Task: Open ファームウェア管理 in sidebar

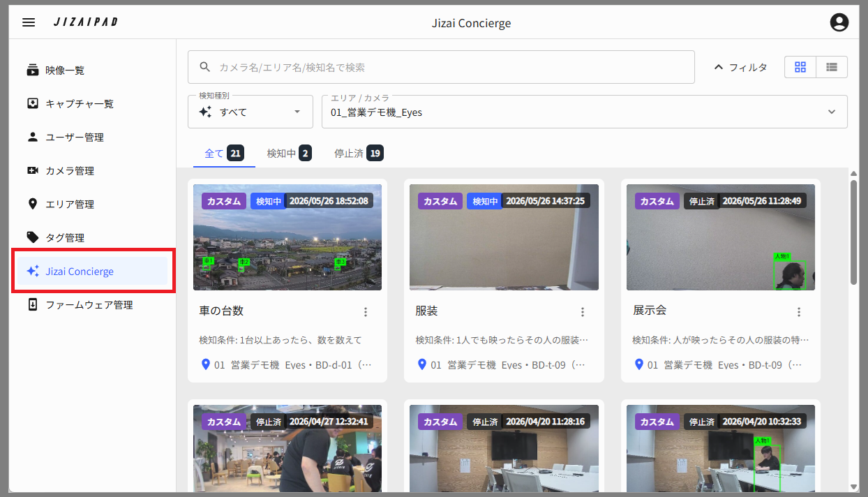Action: 91,304
